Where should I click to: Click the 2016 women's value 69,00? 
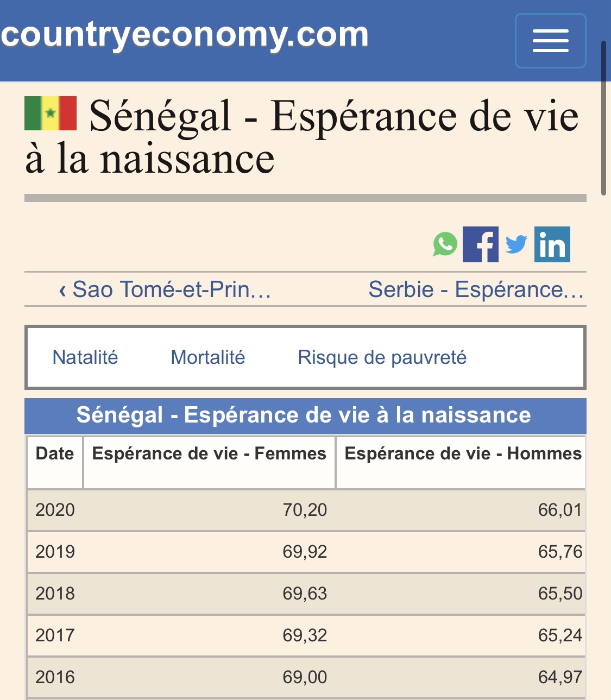coord(305,677)
